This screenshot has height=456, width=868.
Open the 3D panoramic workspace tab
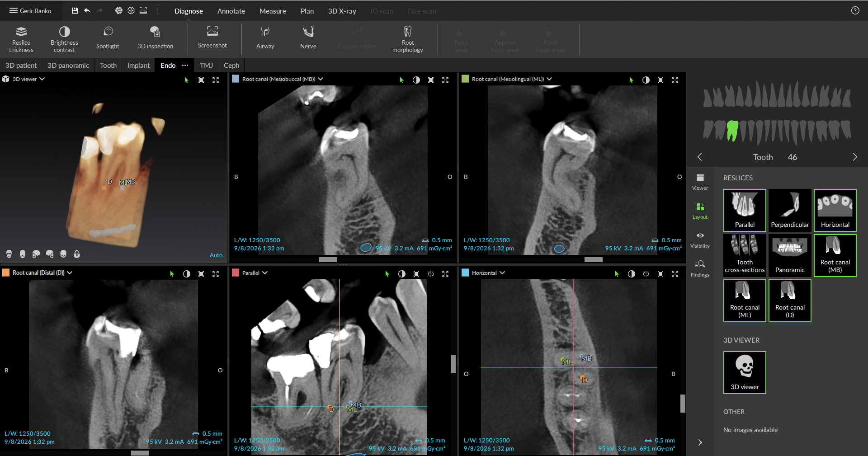68,66
